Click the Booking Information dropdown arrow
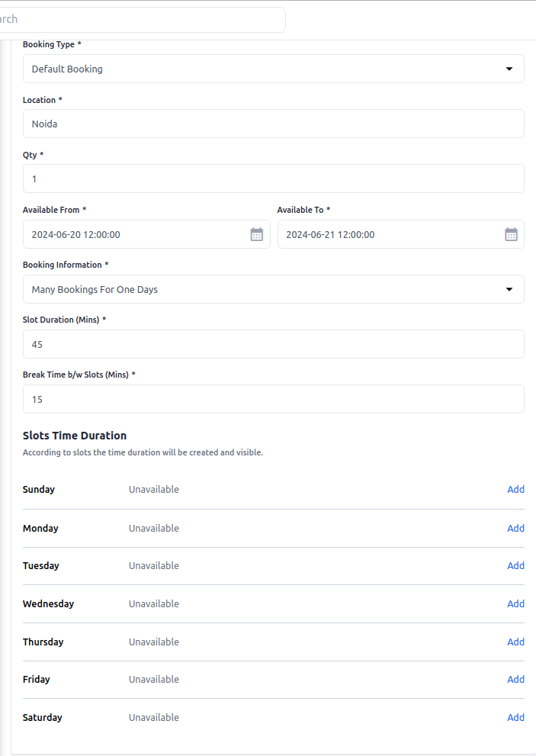Screen dimensions: 536x756 [x=509, y=290]
